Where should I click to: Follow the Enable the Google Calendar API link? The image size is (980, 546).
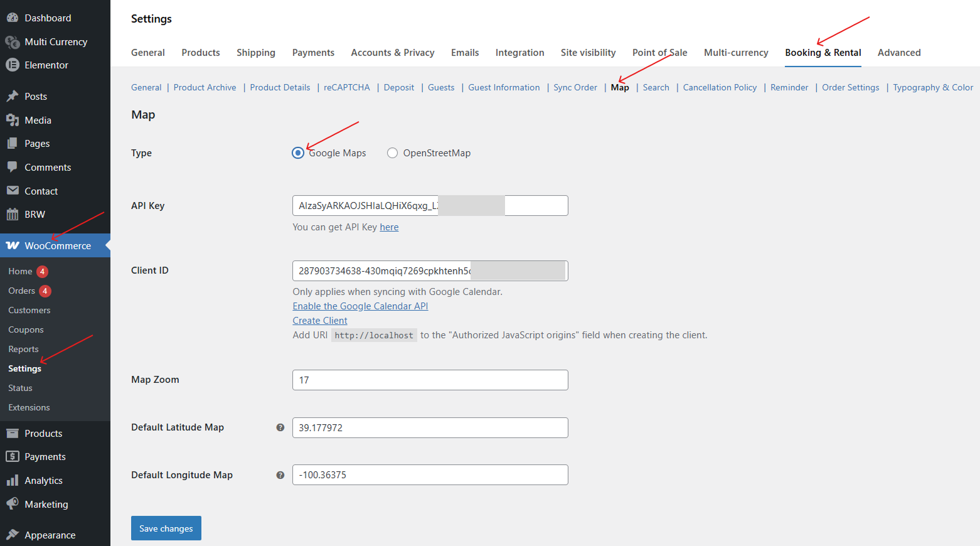point(360,306)
